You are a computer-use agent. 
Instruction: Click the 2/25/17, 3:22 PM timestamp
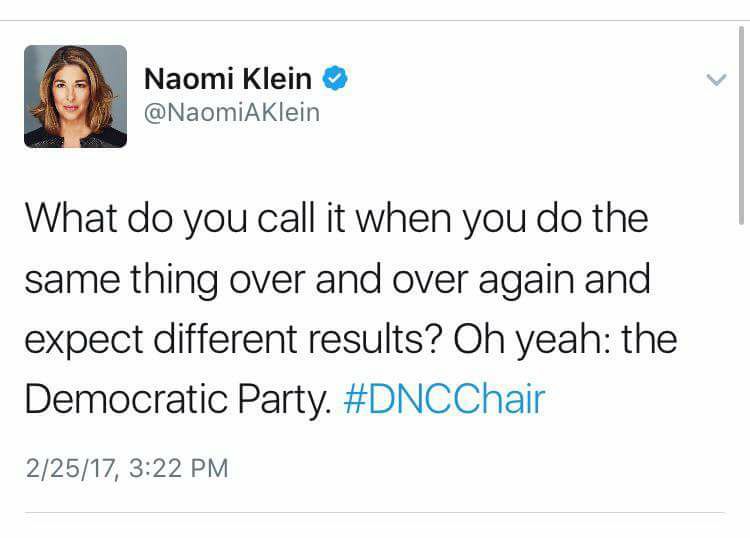127,468
